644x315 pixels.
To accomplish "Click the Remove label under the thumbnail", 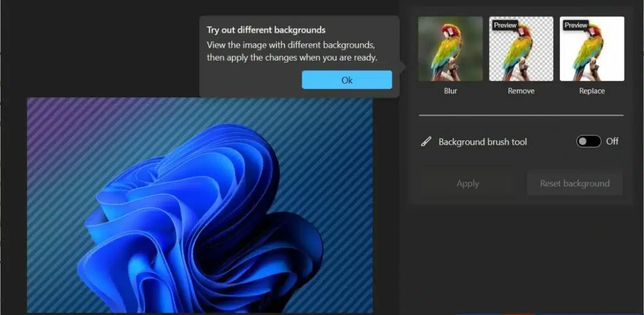I will pyautogui.click(x=521, y=91).
